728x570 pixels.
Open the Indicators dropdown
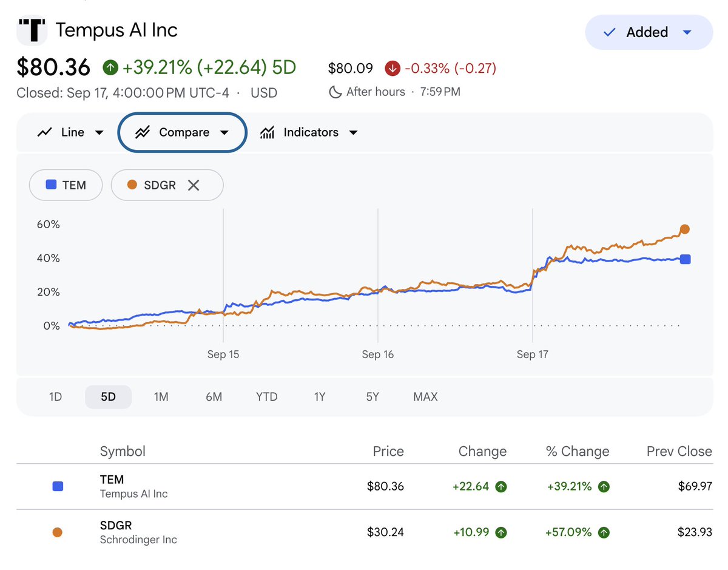pyautogui.click(x=309, y=132)
